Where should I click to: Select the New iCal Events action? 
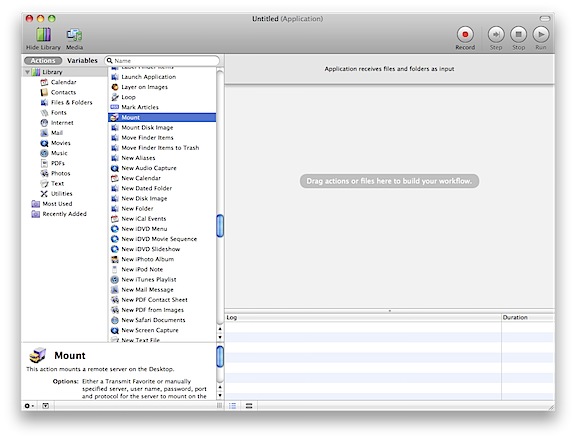[162, 219]
